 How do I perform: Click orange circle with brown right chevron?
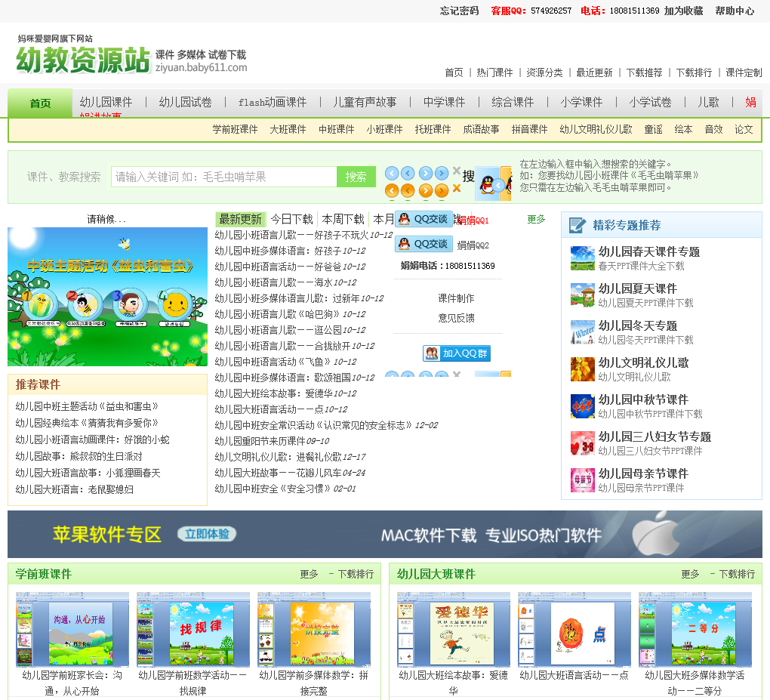click(442, 190)
